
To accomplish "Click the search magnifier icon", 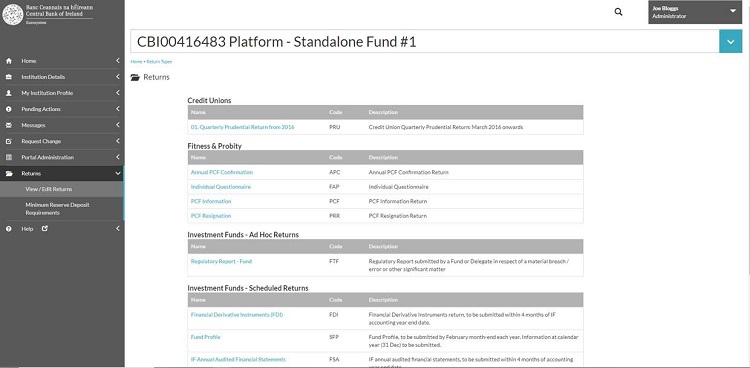I will tap(618, 12).
